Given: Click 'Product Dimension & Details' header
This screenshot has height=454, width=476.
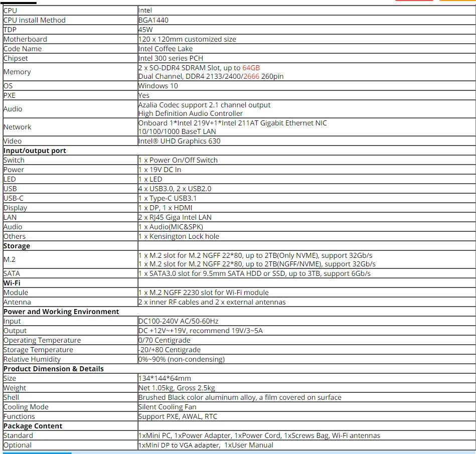Looking at the screenshot, I should point(54,369).
